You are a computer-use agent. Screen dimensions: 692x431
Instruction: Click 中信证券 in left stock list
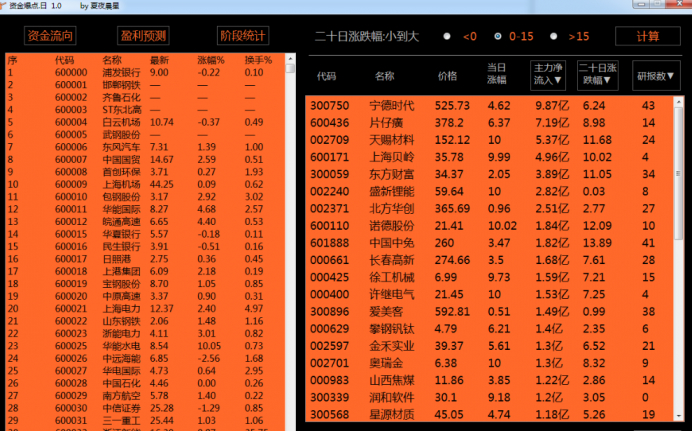121,408
